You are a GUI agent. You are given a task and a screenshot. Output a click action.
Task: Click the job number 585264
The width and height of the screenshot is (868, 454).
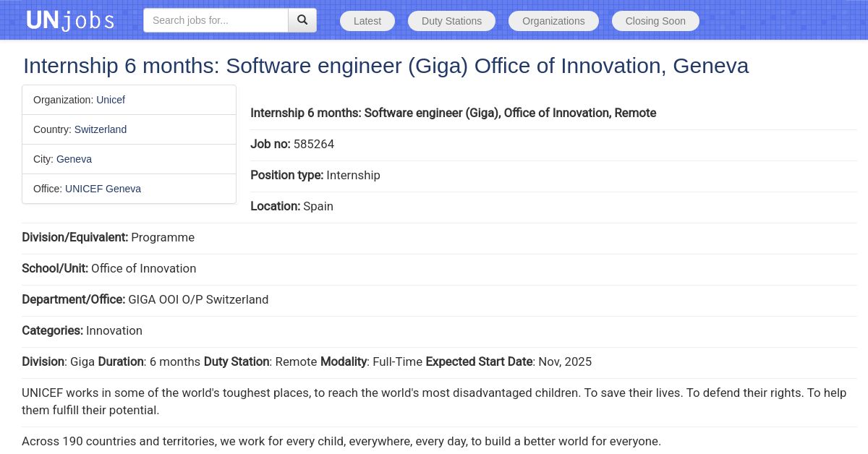[314, 144]
